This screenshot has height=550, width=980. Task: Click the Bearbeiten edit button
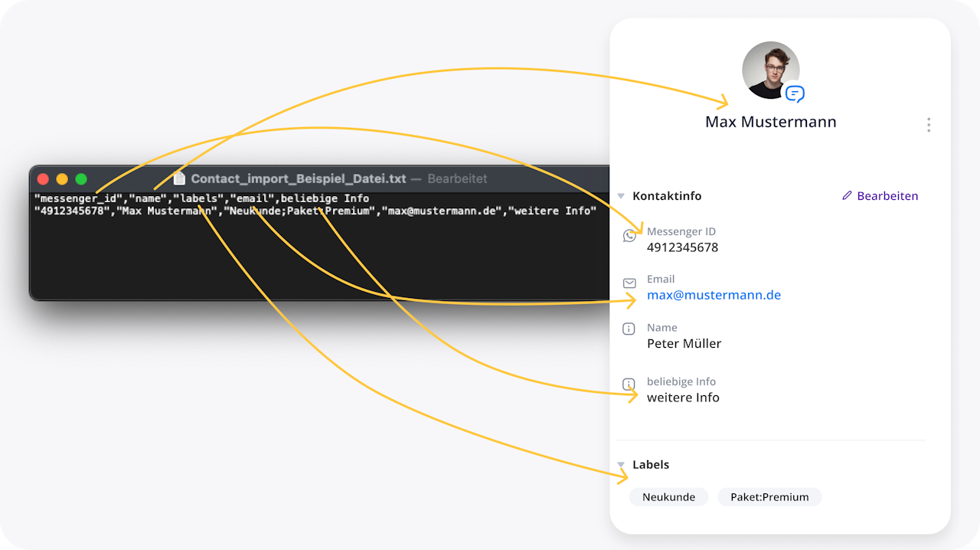tap(887, 196)
